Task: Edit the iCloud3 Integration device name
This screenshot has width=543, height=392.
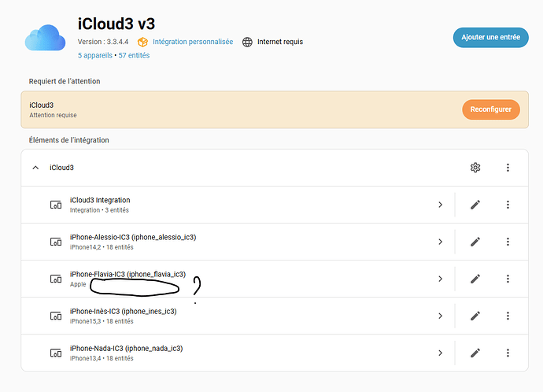Action: (x=475, y=205)
